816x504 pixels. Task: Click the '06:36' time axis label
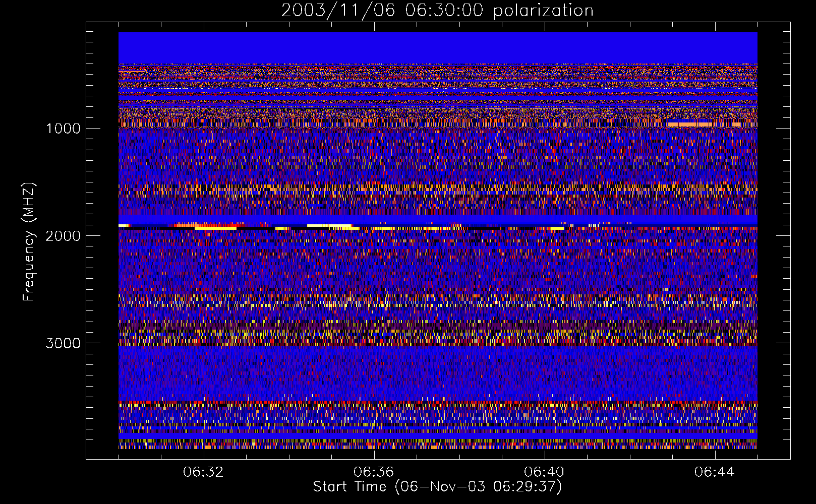374,472
